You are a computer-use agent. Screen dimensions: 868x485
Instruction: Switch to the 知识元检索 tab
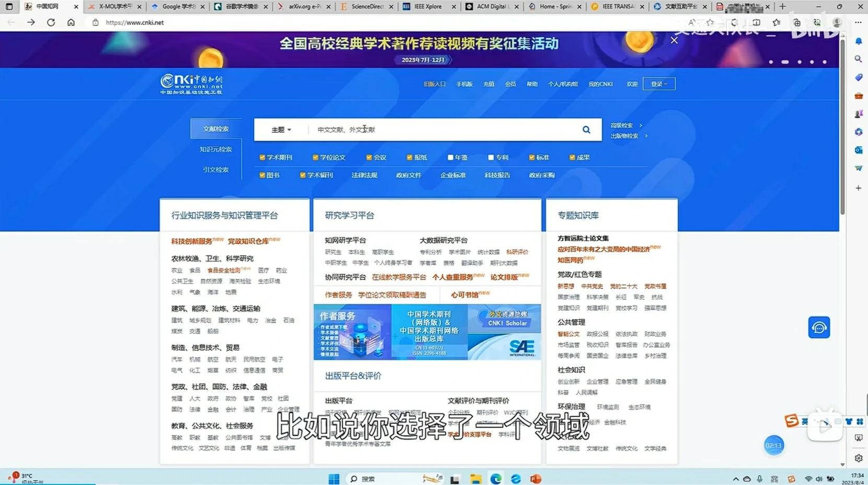pos(215,149)
